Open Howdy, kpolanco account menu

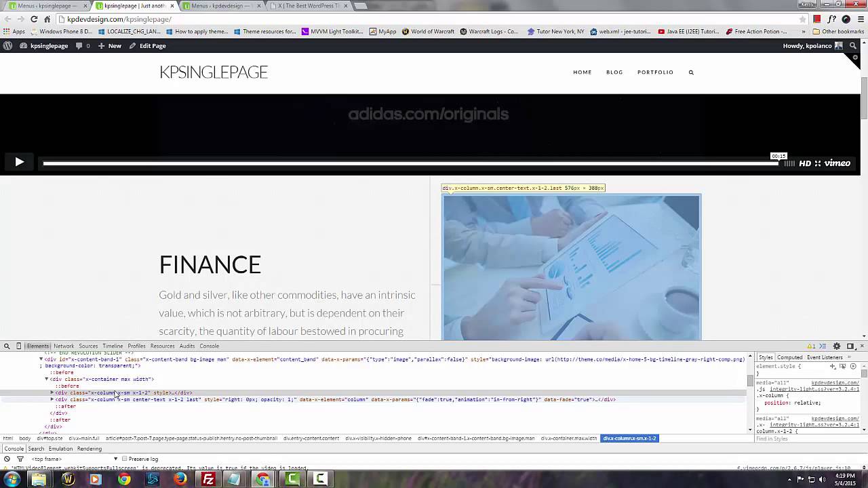click(x=812, y=45)
